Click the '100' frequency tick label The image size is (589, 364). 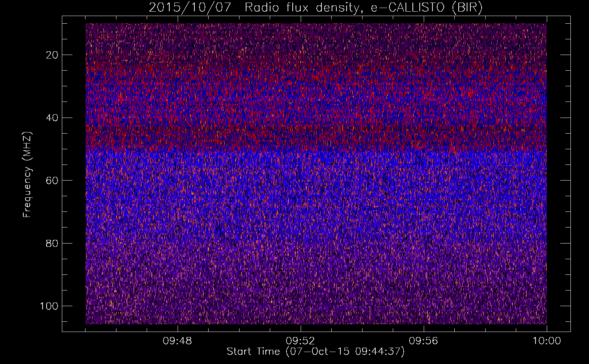49,306
